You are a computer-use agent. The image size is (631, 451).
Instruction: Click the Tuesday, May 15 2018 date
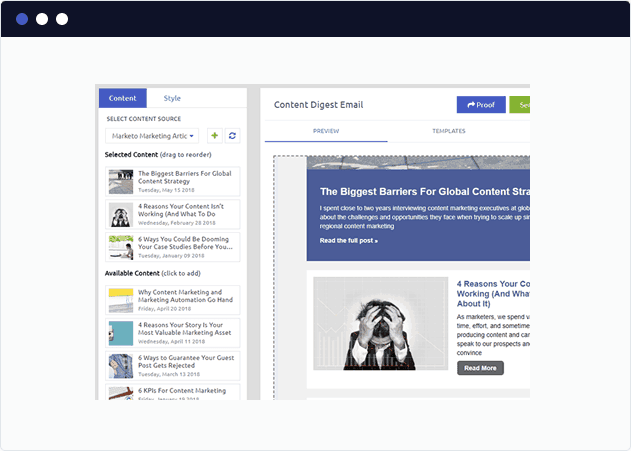pyautogui.click(x=166, y=190)
